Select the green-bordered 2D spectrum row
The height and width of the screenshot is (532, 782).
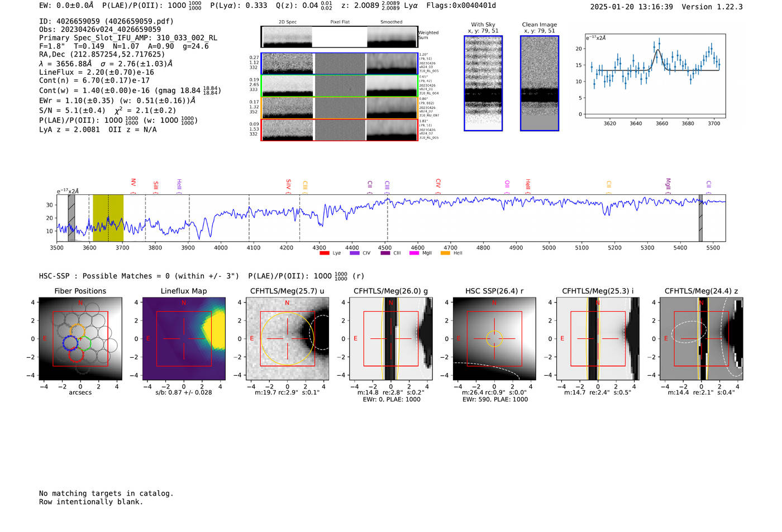(x=340, y=85)
